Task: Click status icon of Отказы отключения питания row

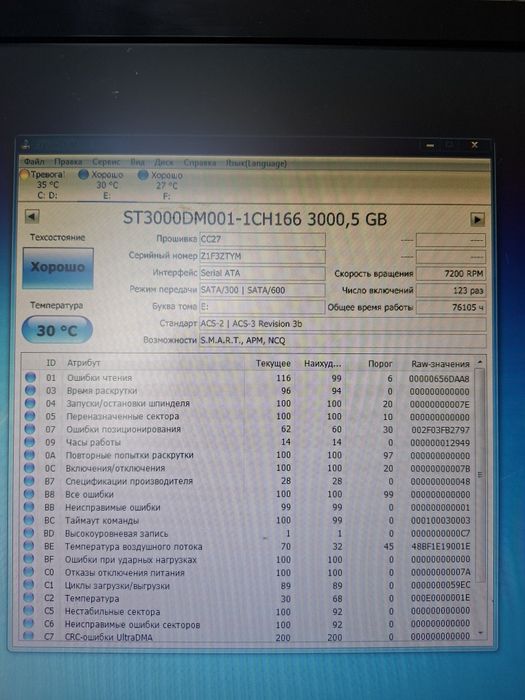Action: click(x=29, y=571)
